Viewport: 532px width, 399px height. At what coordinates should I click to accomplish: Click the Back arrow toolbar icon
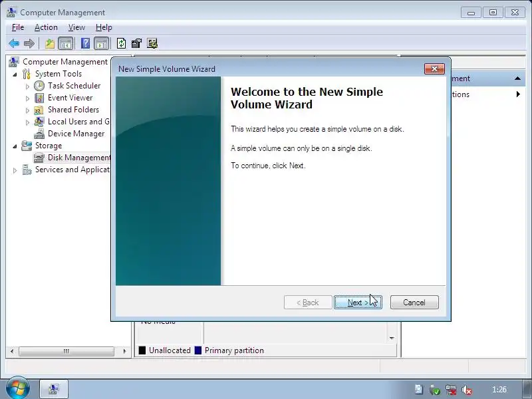pos(14,43)
